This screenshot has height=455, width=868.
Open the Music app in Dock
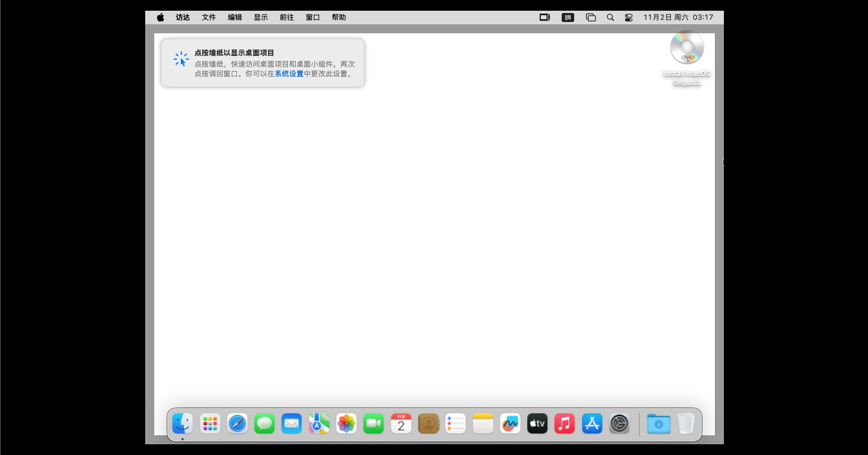[x=565, y=423]
